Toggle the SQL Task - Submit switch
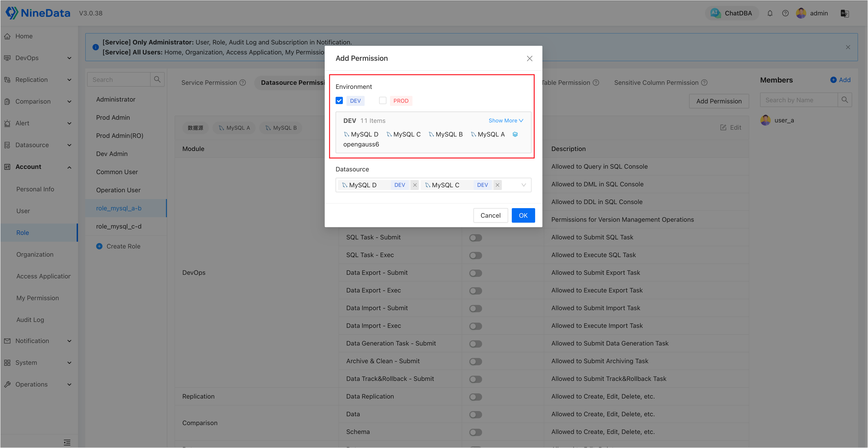 point(475,238)
